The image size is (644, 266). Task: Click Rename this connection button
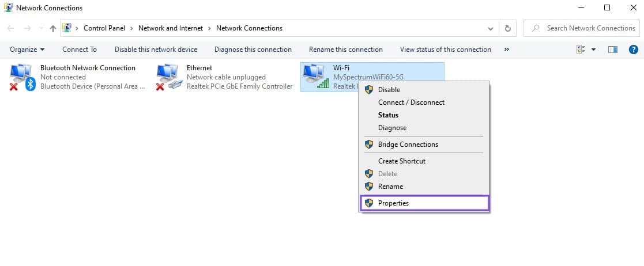pos(345,50)
